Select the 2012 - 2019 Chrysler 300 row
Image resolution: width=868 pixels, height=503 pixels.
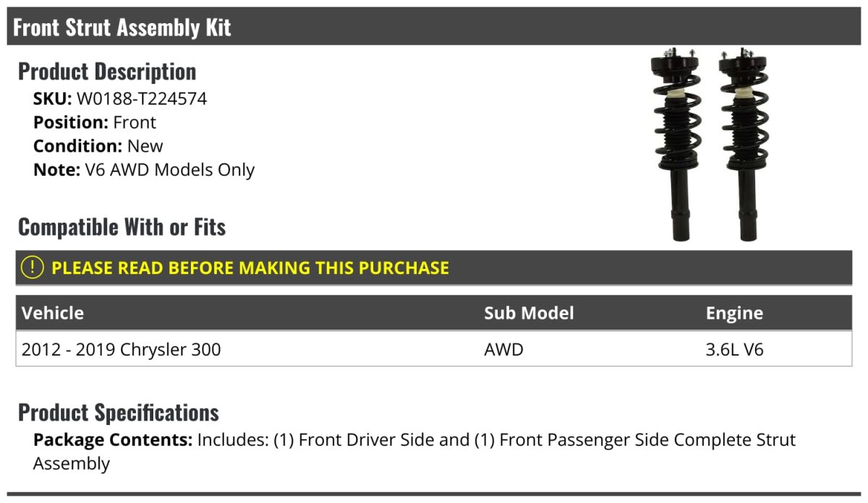(x=122, y=350)
